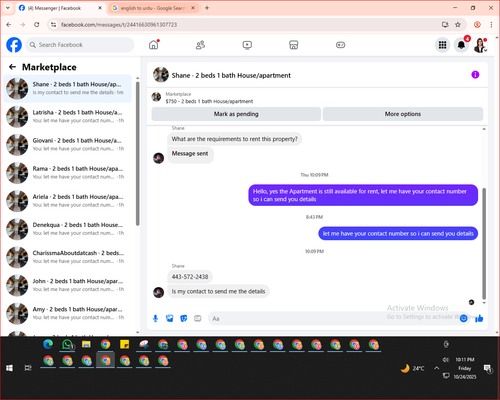This screenshot has width=500, height=400.
Task: Open the Chrome profile icon
Action: point(477,24)
